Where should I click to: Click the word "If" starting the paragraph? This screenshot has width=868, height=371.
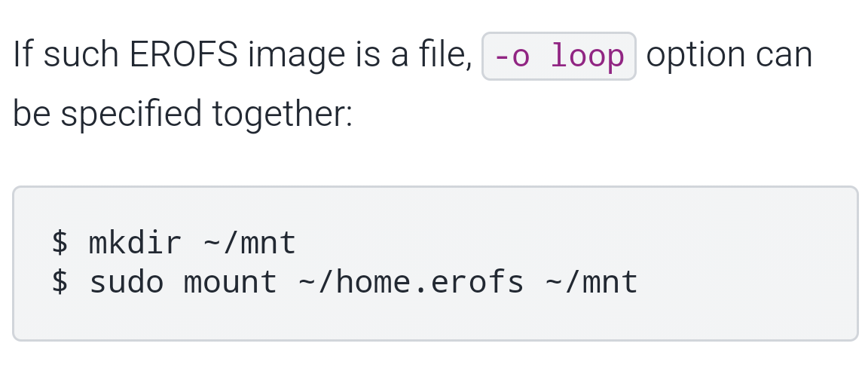pos(21,55)
